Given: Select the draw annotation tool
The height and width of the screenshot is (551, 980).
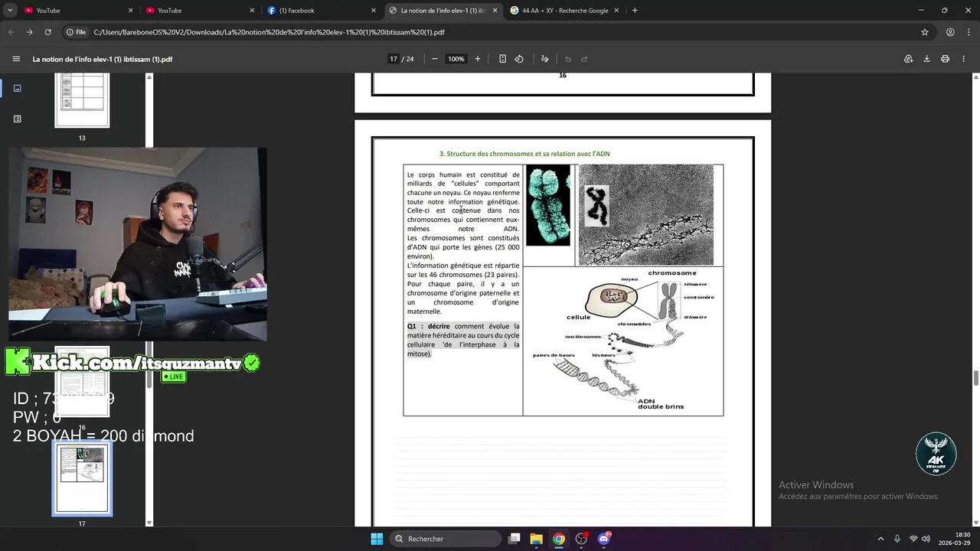Looking at the screenshot, I should click(x=545, y=59).
